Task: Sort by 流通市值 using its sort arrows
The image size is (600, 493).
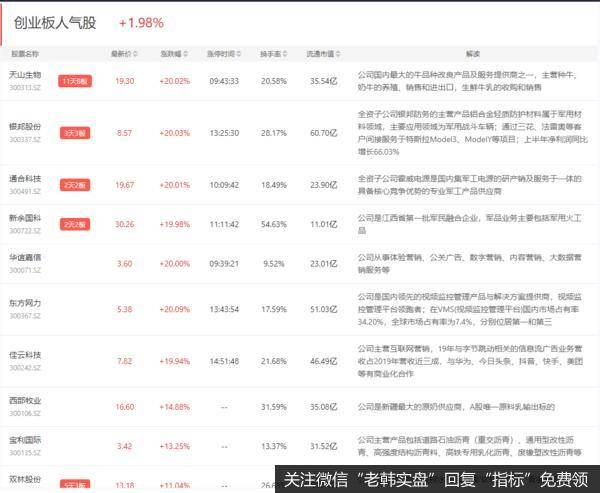Action: point(338,54)
